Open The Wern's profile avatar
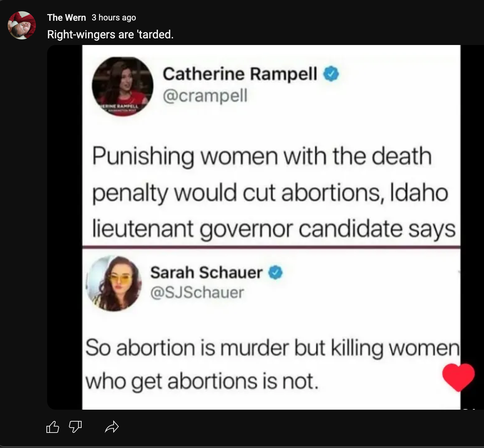Screen dimensions: 484x448 (x=22, y=25)
